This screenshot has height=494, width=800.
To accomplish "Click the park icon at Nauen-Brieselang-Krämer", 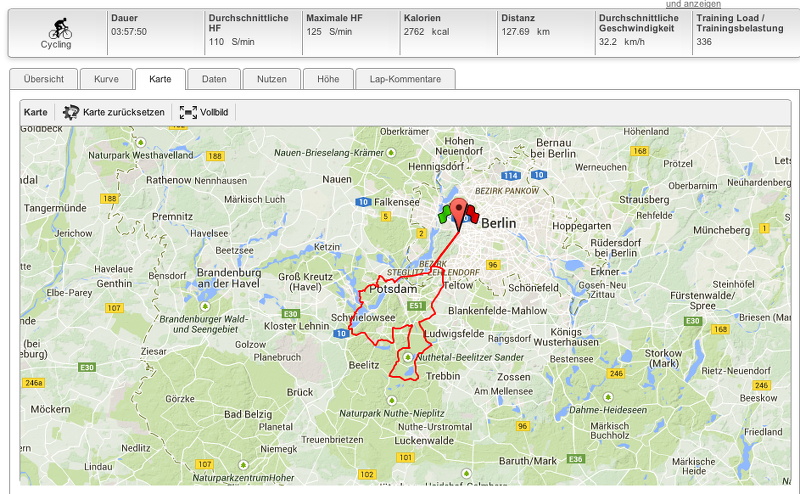I will pyautogui.click(x=391, y=153).
